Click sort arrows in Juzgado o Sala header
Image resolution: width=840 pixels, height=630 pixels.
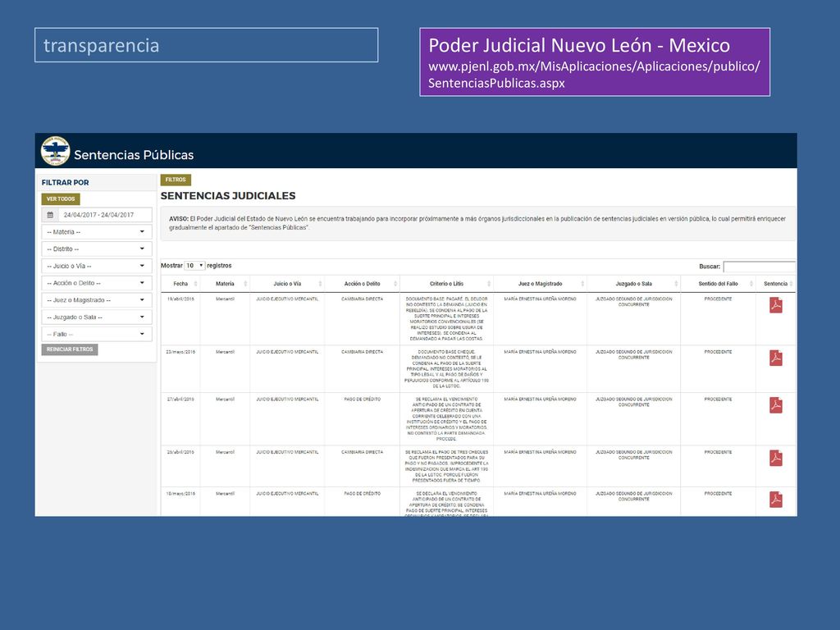[x=676, y=284]
